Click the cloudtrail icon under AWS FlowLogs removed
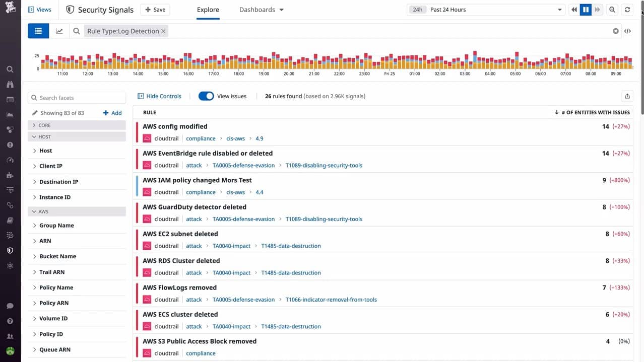 147,300
